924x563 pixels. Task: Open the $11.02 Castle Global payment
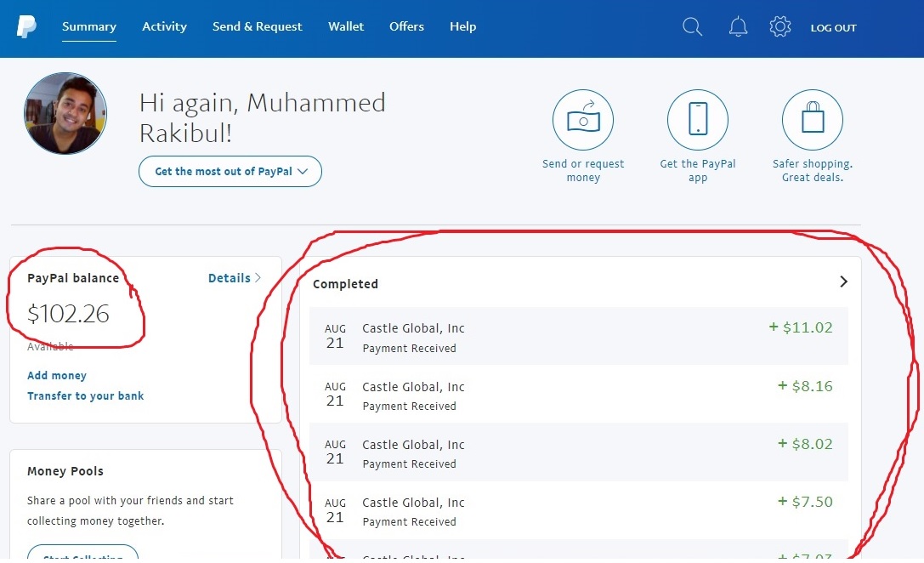[x=578, y=337]
